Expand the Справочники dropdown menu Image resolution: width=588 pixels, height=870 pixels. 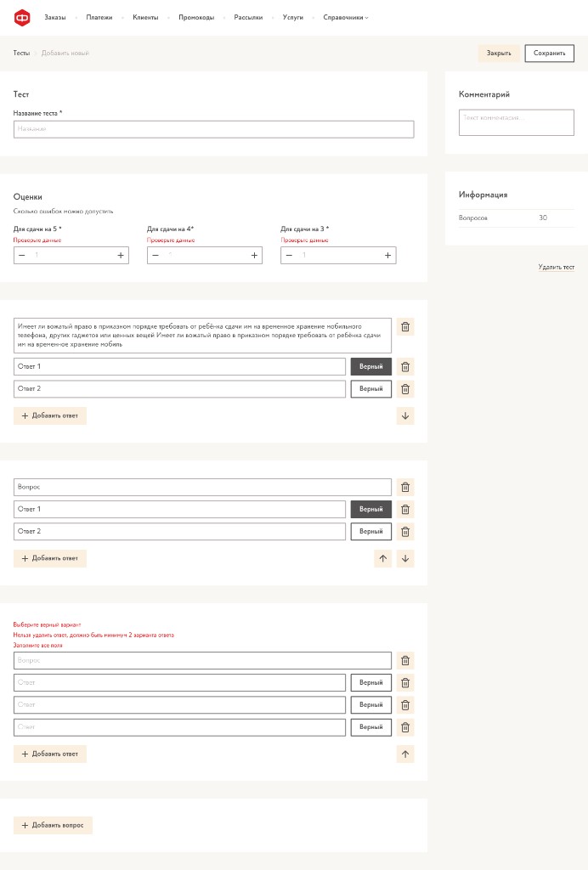346,18
